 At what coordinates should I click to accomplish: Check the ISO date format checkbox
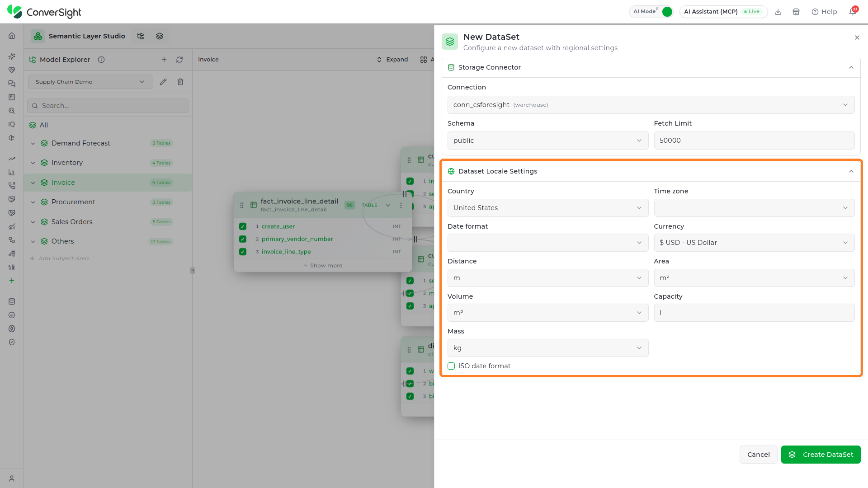point(451,366)
